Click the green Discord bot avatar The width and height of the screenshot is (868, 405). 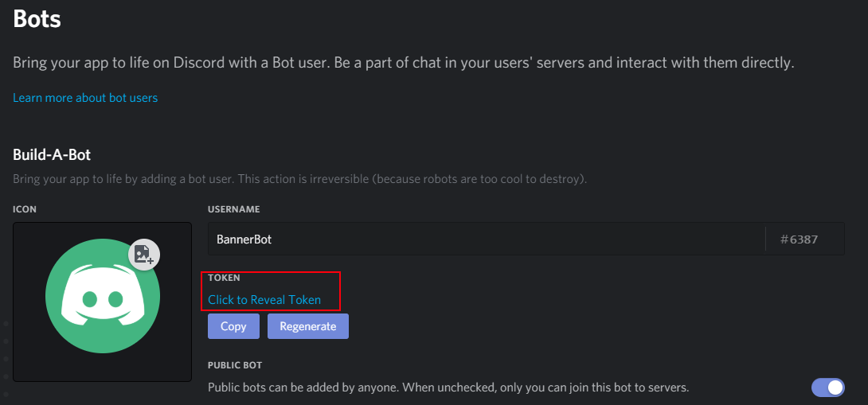[x=103, y=296]
